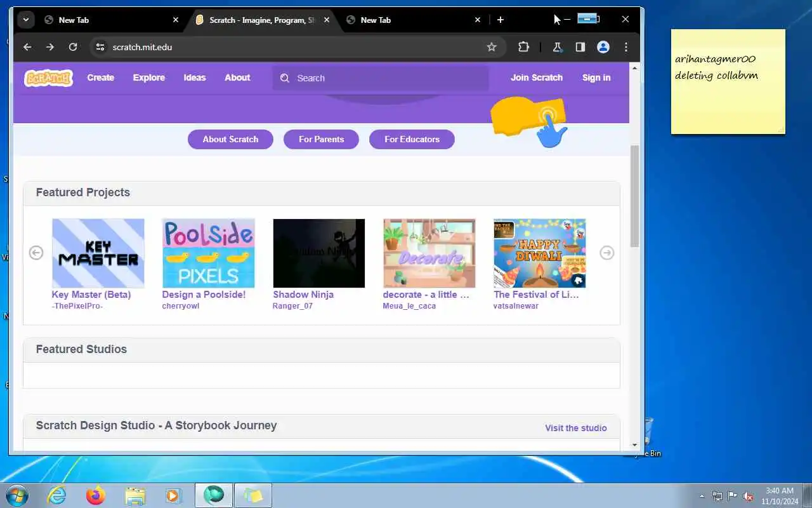Switch to the first New Tab tab
The width and height of the screenshot is (812, 508).
coord(105,20)
